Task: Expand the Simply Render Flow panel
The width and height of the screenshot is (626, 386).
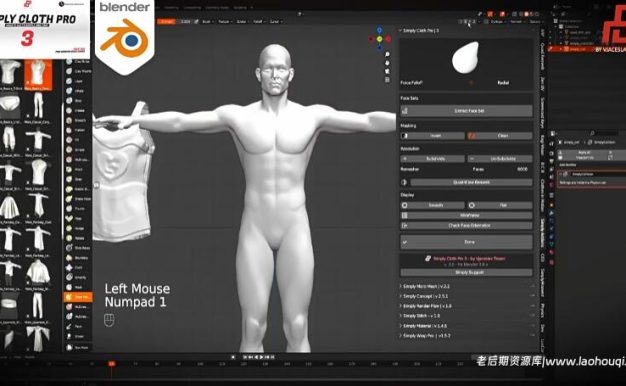Action: (426, 306)
